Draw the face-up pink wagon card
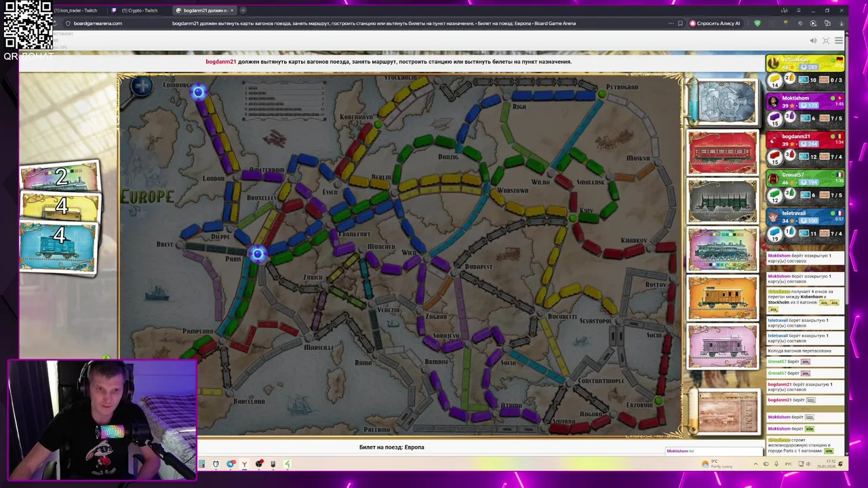The height and width of the screenshot is (488, 868). pos(722,346)
